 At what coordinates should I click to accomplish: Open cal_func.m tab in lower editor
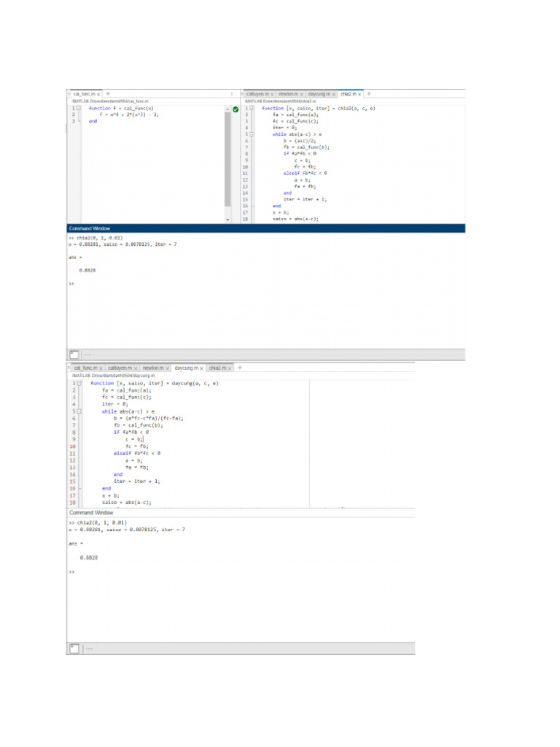pos(85,368)
